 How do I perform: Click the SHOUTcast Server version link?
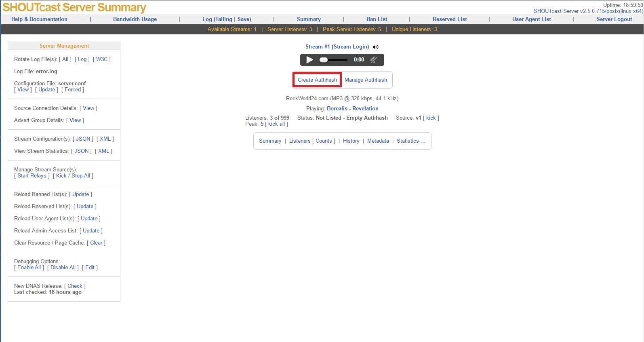tap(588, 11)
